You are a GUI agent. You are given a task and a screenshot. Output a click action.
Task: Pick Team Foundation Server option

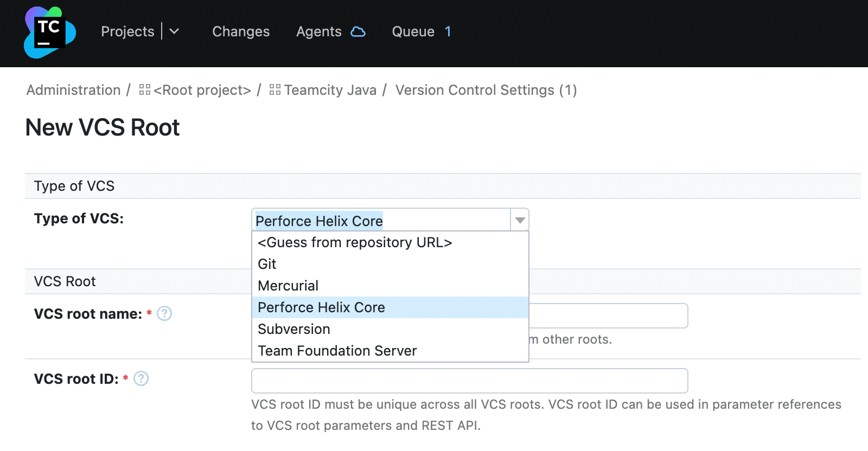337,351
